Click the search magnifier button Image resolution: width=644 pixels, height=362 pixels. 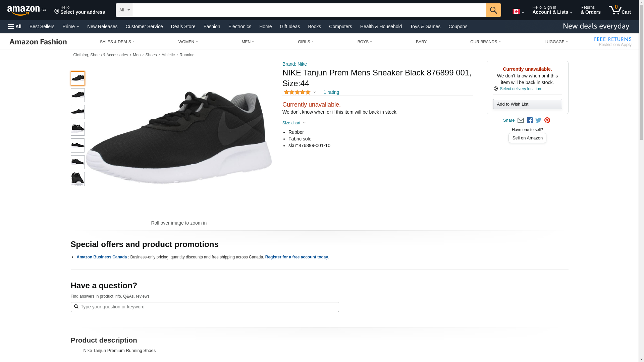493,10
